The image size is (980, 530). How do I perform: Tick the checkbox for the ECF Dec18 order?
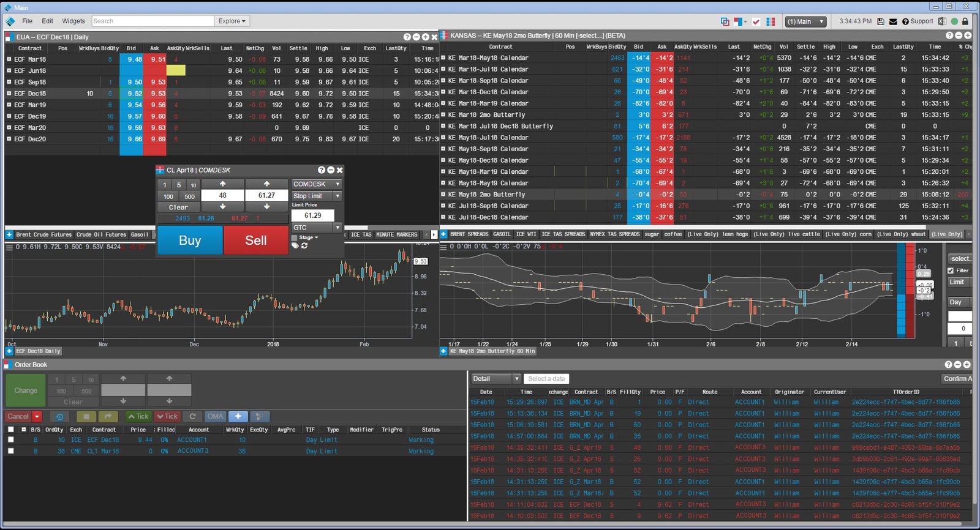(10, 439)
